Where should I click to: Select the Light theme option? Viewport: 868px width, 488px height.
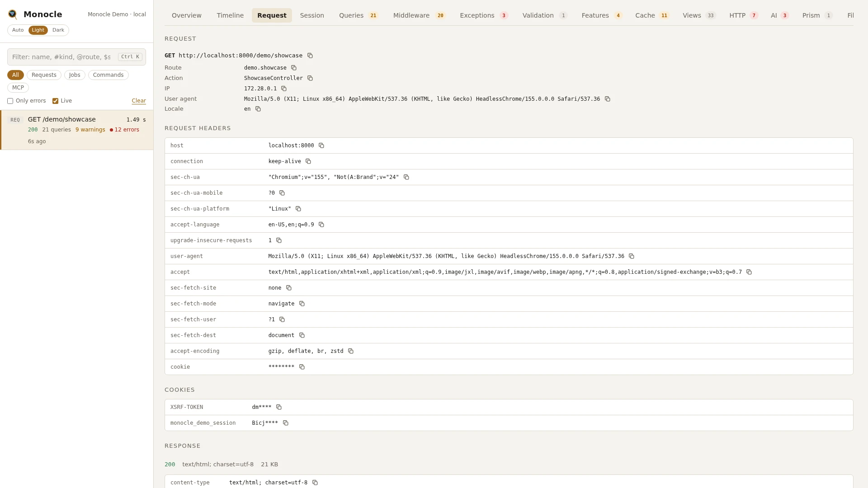(x=38, y=30)
